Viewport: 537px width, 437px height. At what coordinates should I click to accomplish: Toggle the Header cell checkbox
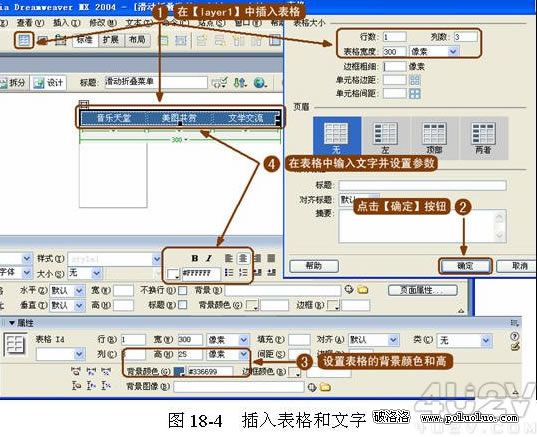point(183,305)
